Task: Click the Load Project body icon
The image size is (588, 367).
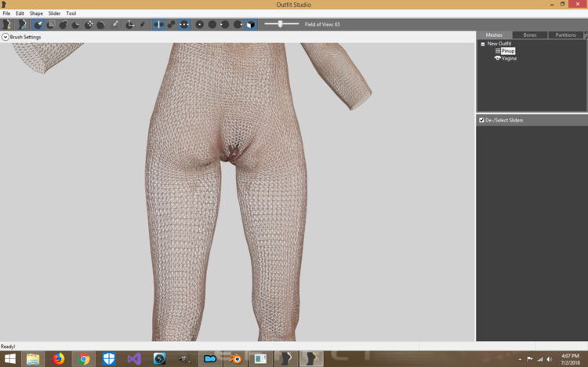Action: pyautogui.click(x=23, y=24)
